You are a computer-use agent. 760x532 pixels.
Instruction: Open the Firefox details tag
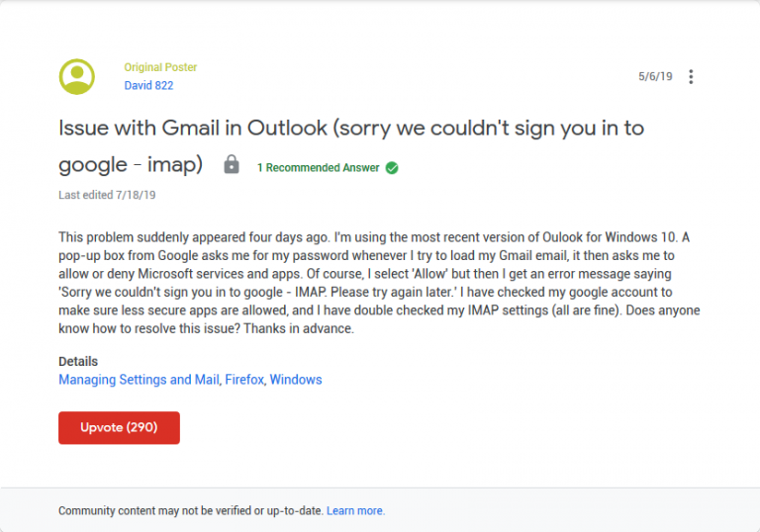(x=244, y=380)
